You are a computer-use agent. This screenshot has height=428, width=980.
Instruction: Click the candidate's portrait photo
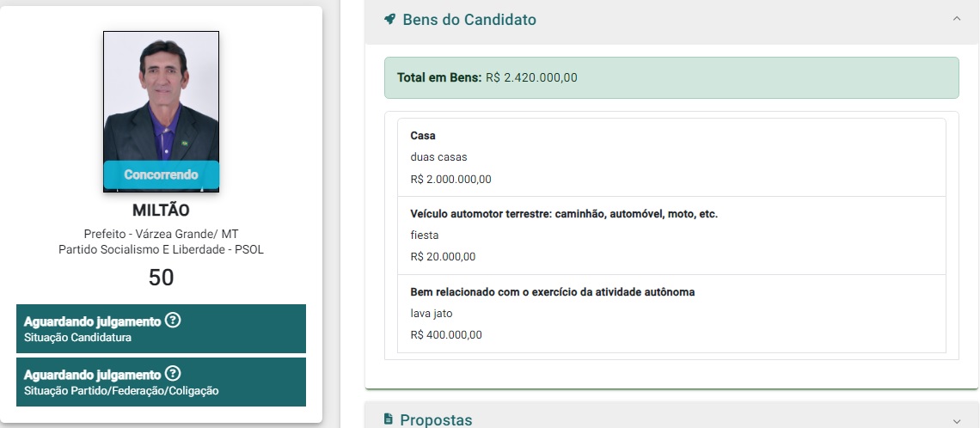click(161, 96)
